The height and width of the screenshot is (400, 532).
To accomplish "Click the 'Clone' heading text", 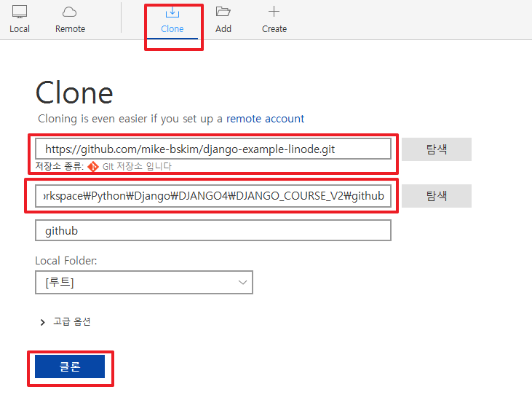I will 74,93.
